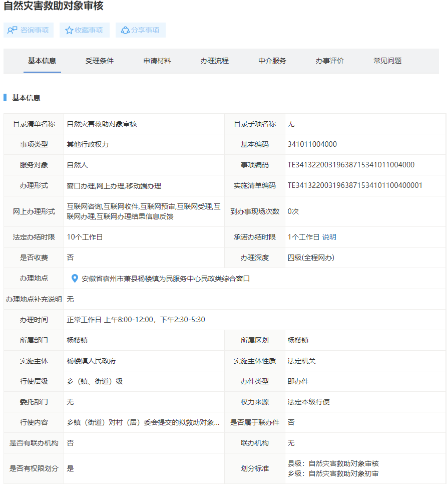
Task: Click the 说明 link next to 1个工作日
Action: (x=329, y=237)
